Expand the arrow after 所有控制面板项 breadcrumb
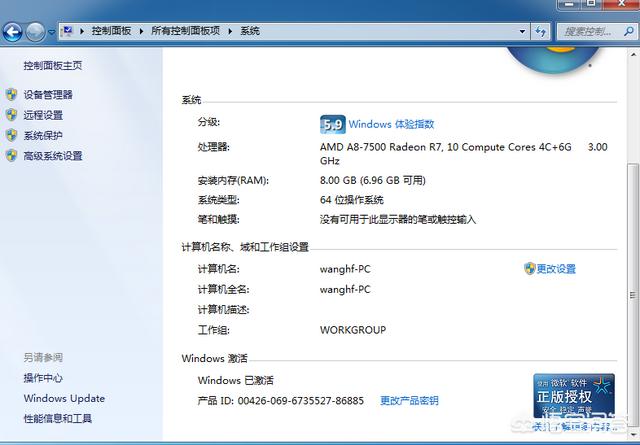This screenshot has width=640, height=445. 230,31
